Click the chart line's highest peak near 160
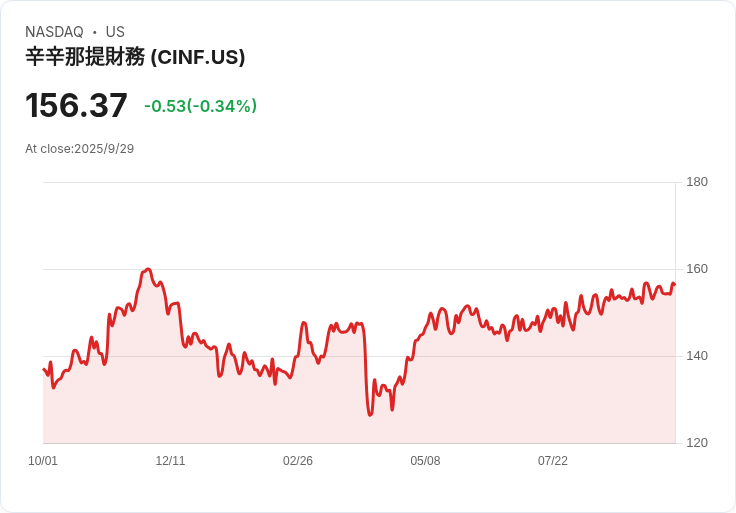The width and height of the screenshot is (736, 513). (x=148, y=269)
